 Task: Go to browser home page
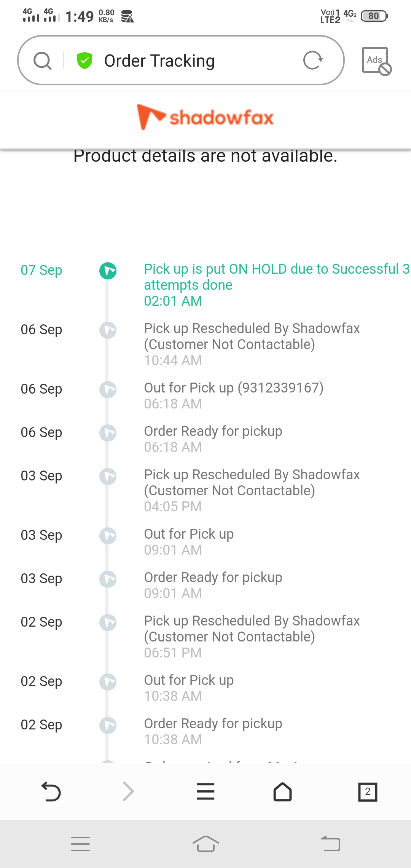282,792
